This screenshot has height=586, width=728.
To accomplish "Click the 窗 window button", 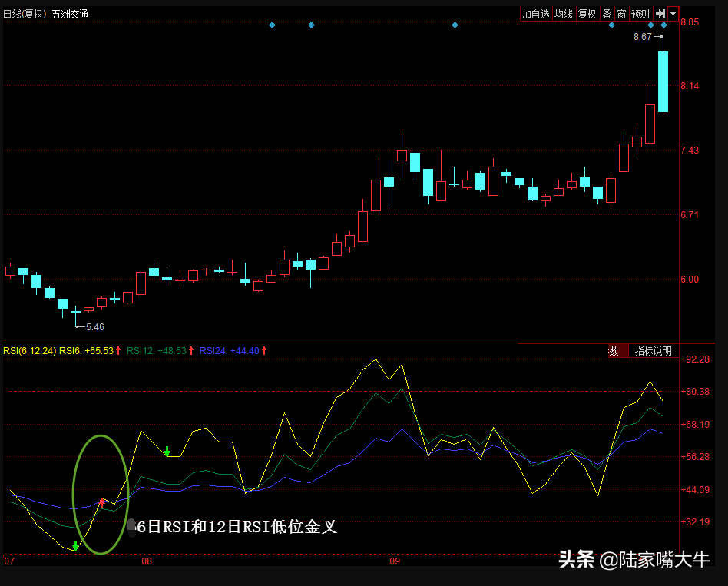I will [622, 14].
